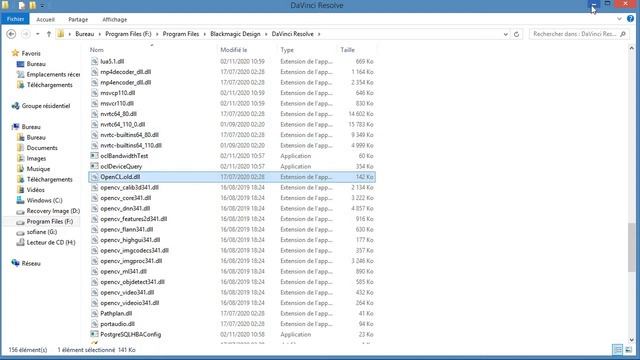
Task: Open Emplacements récents in sidebar
Action: pyautogui.click(x=53, y=75)
